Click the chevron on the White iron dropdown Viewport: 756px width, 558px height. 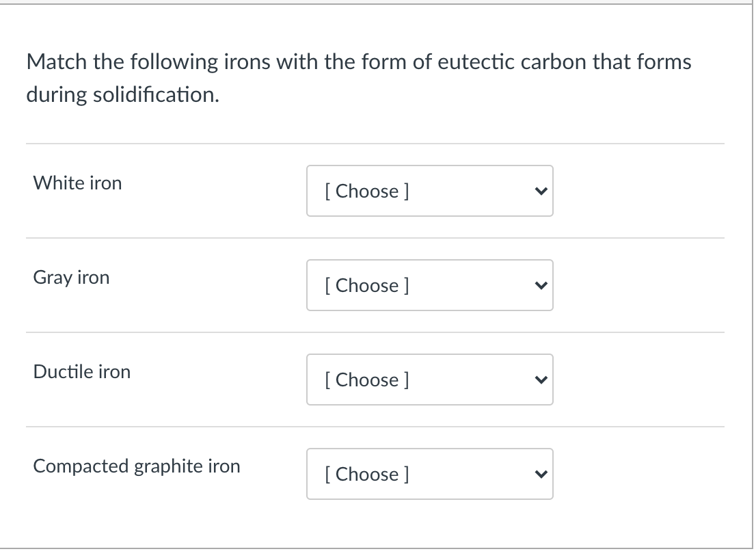(x=541, y=191)
